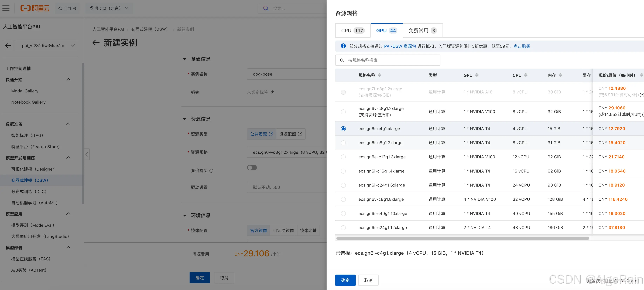Click the edit pencil icon next to 未绑定标签

272,92
